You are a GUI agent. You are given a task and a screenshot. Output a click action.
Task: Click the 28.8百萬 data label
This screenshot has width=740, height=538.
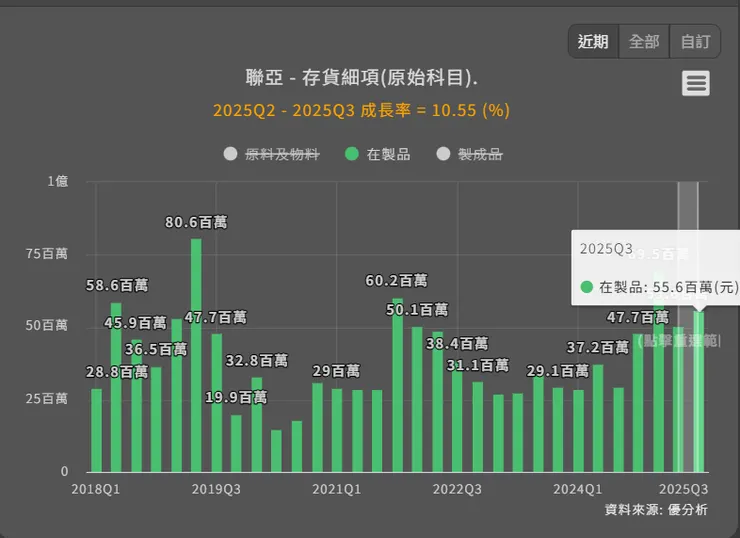coord(117,372)
